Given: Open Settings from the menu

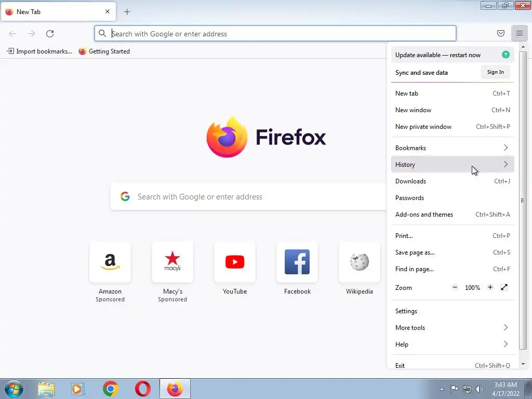Looking at the screenshot, I should click(453, 311).
